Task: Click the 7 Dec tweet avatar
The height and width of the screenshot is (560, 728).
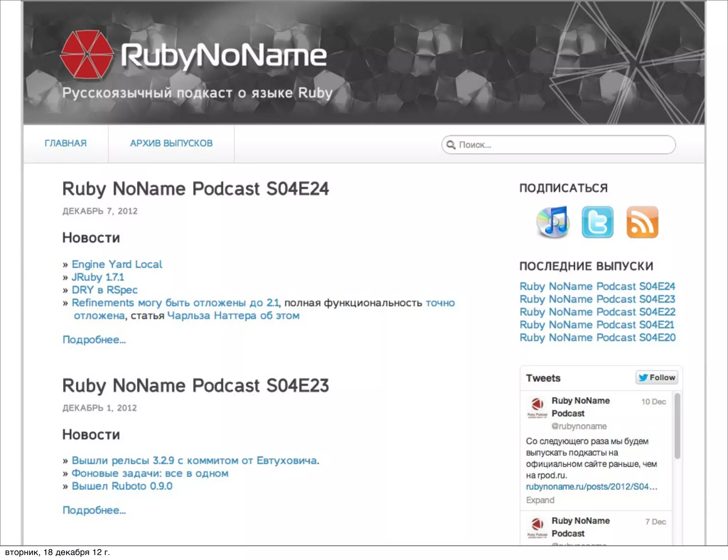Action: pyautogui.click(x=537, y=527)
